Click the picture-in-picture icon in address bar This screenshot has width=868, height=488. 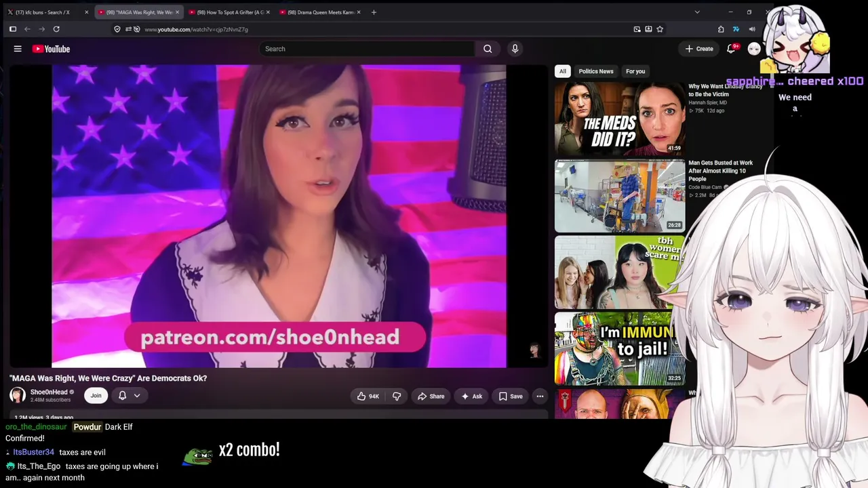point(637,29)
